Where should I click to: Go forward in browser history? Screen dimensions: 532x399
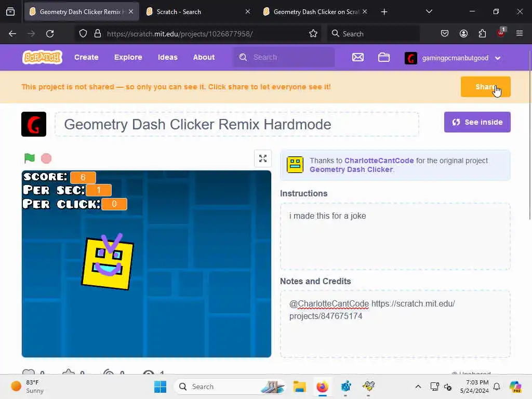pyautogui.click(x=31, y=34)
